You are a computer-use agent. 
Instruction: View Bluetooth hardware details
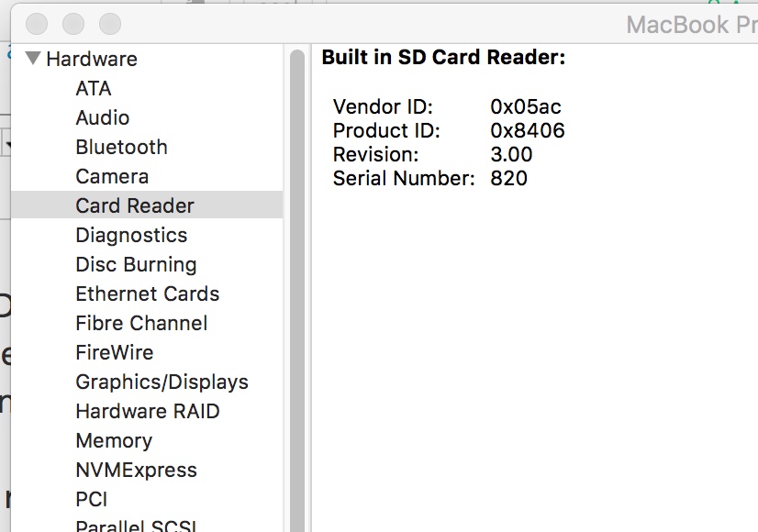click(121, 147)
